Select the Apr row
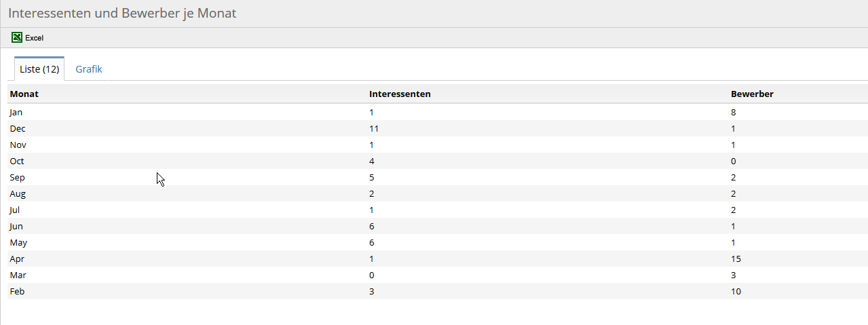The height and width of the screenshot is (325, 868). [x=438, y=259]
